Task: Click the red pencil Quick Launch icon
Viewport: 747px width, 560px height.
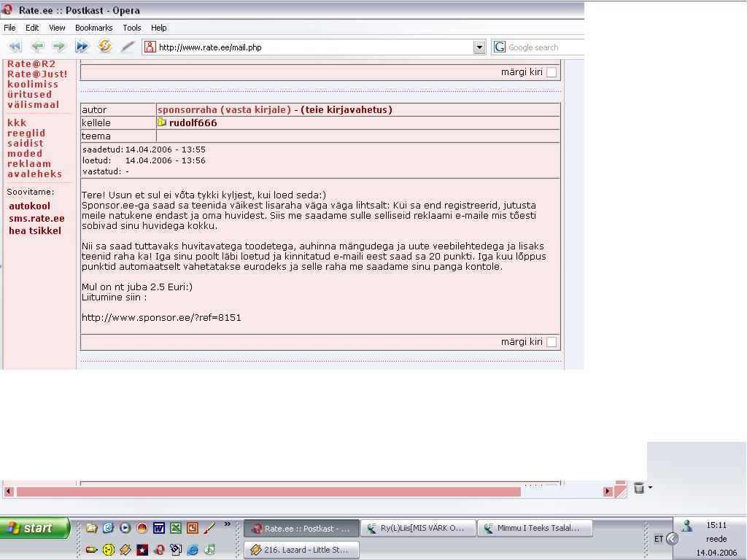Action: click(x=91, y=550)
